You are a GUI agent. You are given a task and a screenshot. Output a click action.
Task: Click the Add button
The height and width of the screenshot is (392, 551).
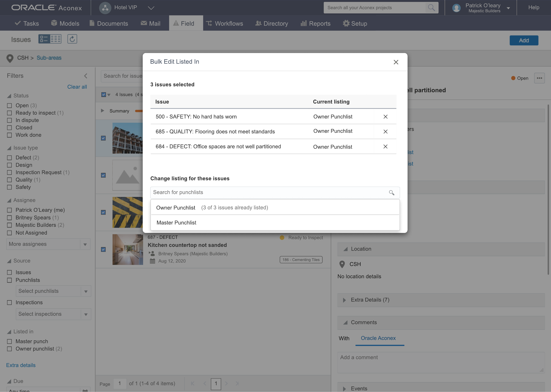click(524, 40)
